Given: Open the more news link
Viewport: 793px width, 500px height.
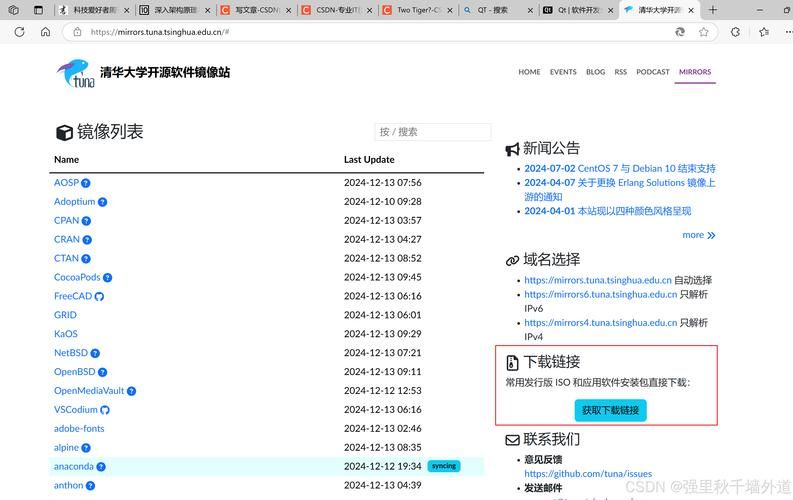Looking at the screenshot, I should click(x=698, y=235).
